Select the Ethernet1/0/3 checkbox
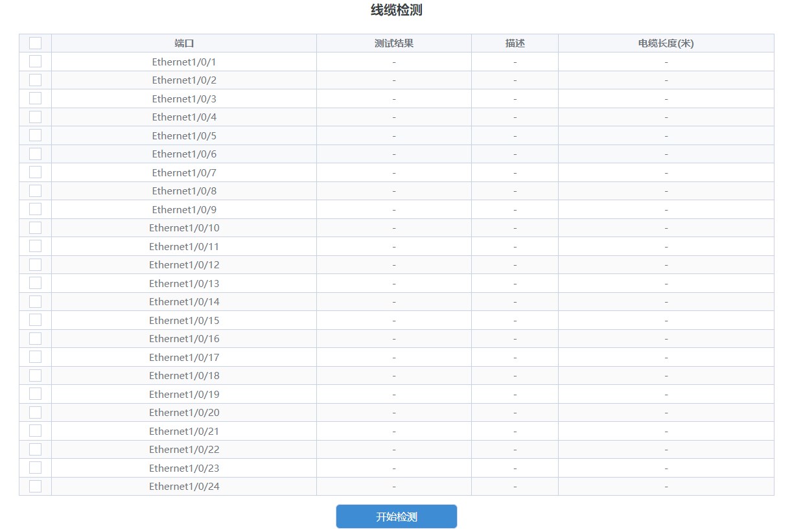The width and height of the screenshot is (792, 532). (35, 98)
